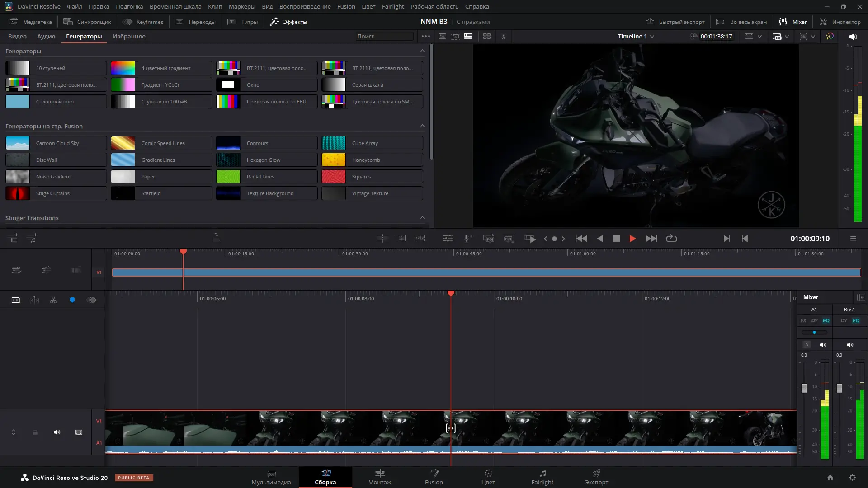Open the Fairlight page icon
Screen dimensions: 868x488
click(542, 474)
